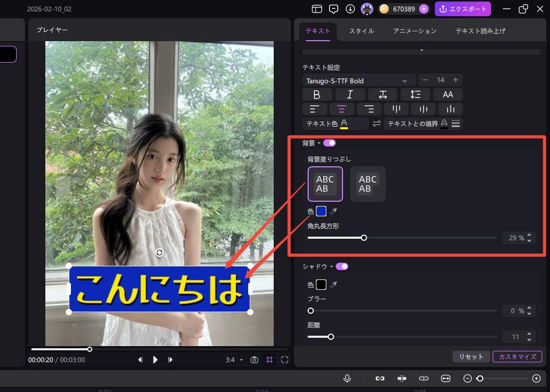
Task: Click the リセット button
Action: click(471, 357)
